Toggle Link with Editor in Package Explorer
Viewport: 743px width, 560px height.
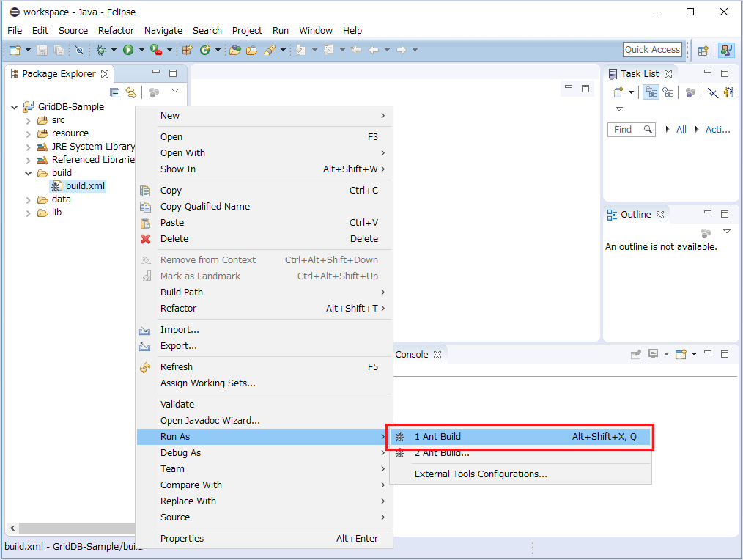130,92
